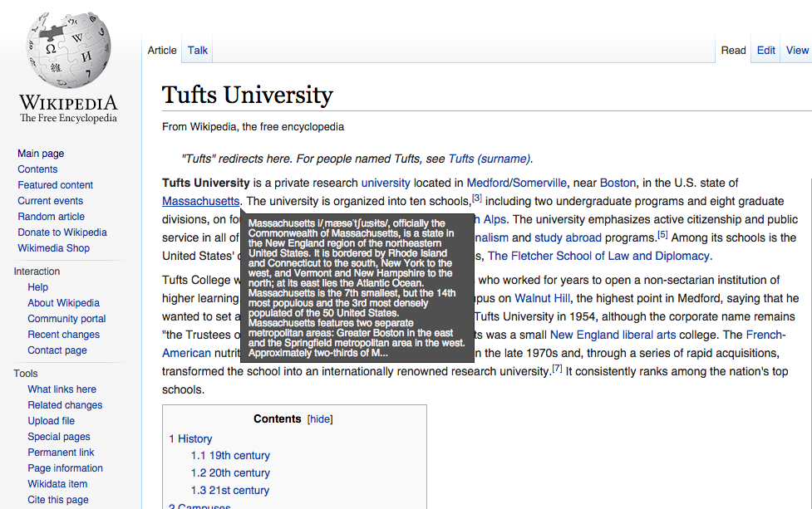Open citation reference [5]
The image size is (812, 509).
click(662, 235)
